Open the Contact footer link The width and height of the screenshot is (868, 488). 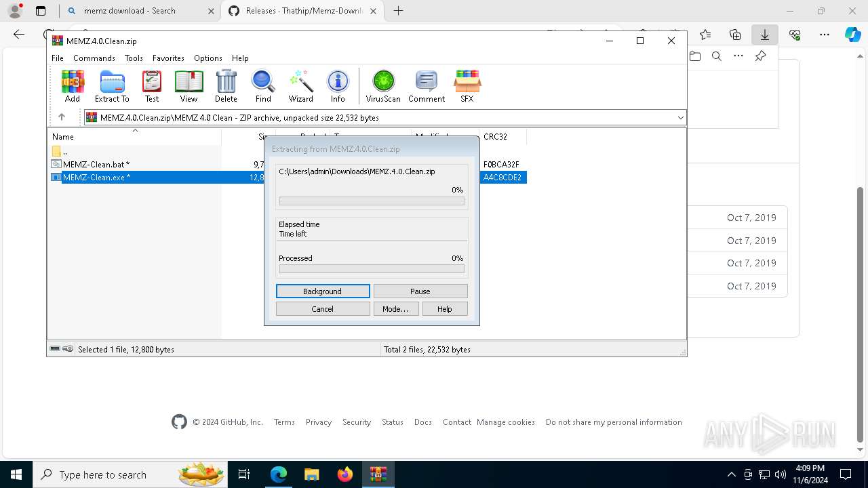pyautogui.click(x=457, y=422)
